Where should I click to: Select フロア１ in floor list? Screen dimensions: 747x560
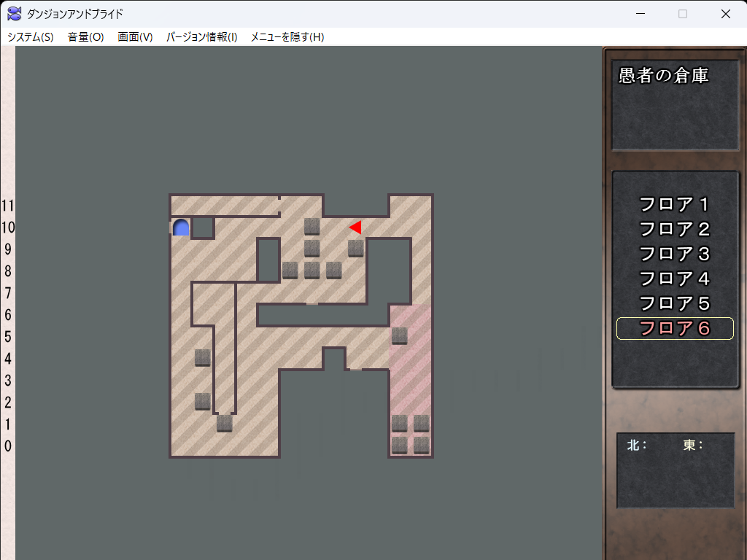[x=675, y=204]
